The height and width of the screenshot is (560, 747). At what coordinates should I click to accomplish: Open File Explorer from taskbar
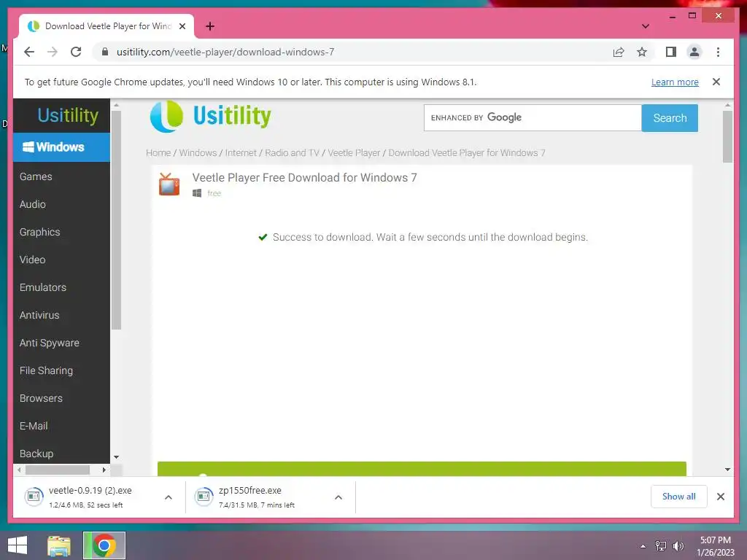click(59, 545)
